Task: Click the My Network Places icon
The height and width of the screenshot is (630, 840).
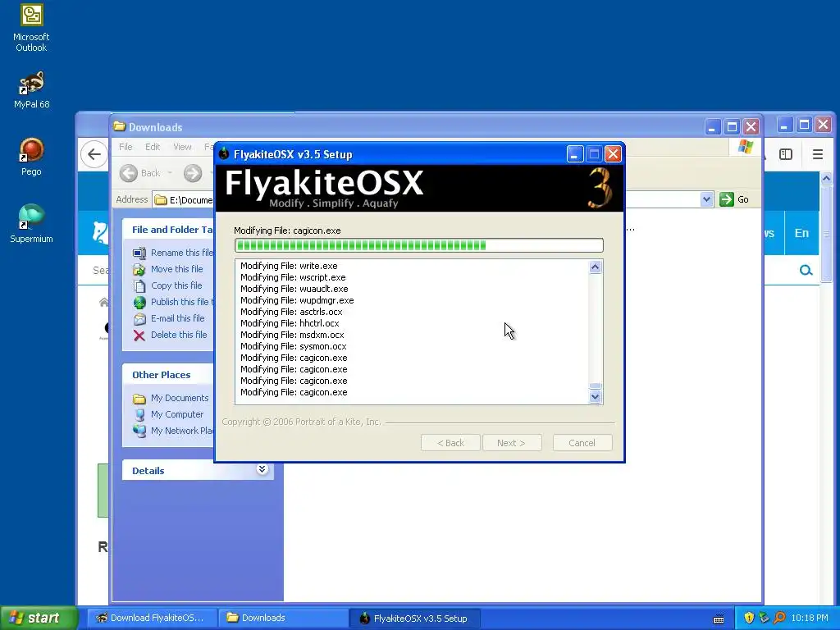Action: 139,431
